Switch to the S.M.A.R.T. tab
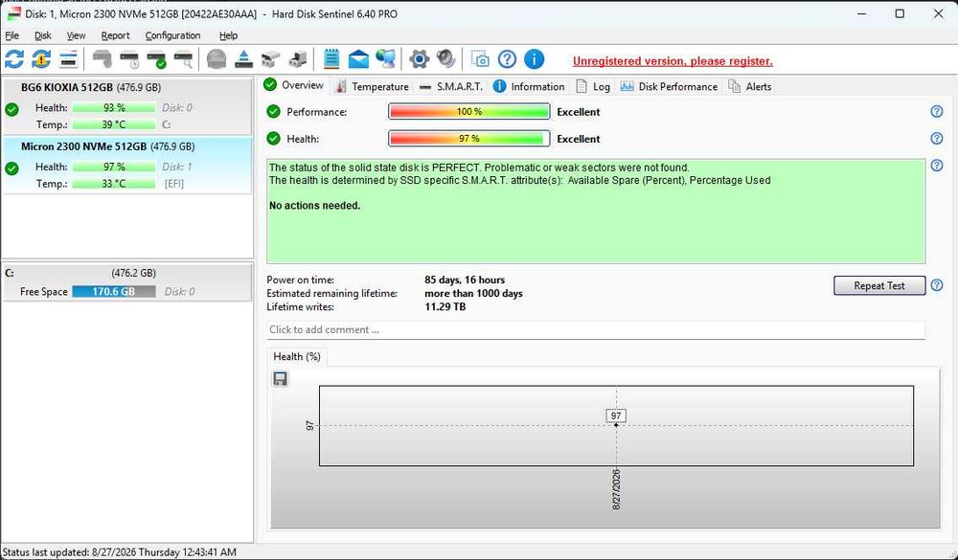958x560 pixels. pos(451,87)
